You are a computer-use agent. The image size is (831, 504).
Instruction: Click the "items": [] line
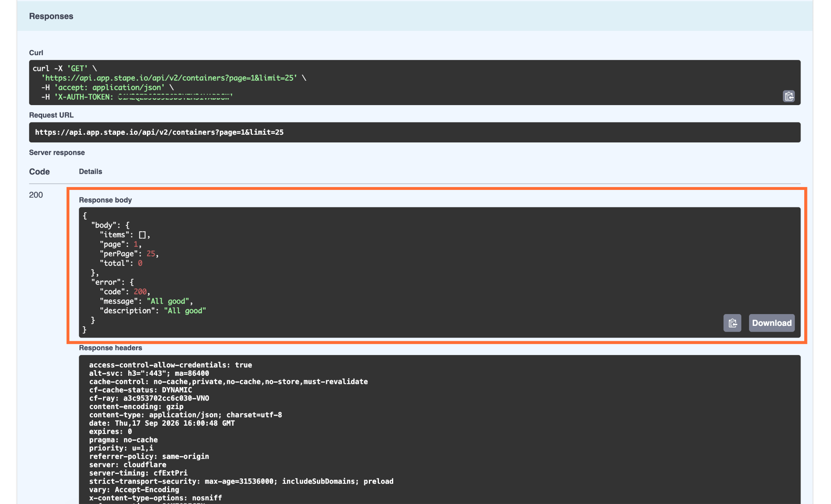point(125,235)
